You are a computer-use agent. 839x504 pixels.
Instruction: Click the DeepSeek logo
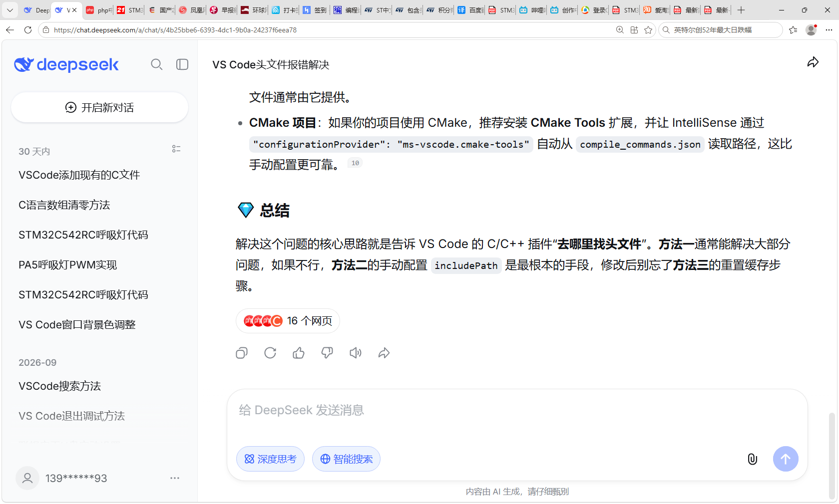pyautogui.click(x=66, y=64)
